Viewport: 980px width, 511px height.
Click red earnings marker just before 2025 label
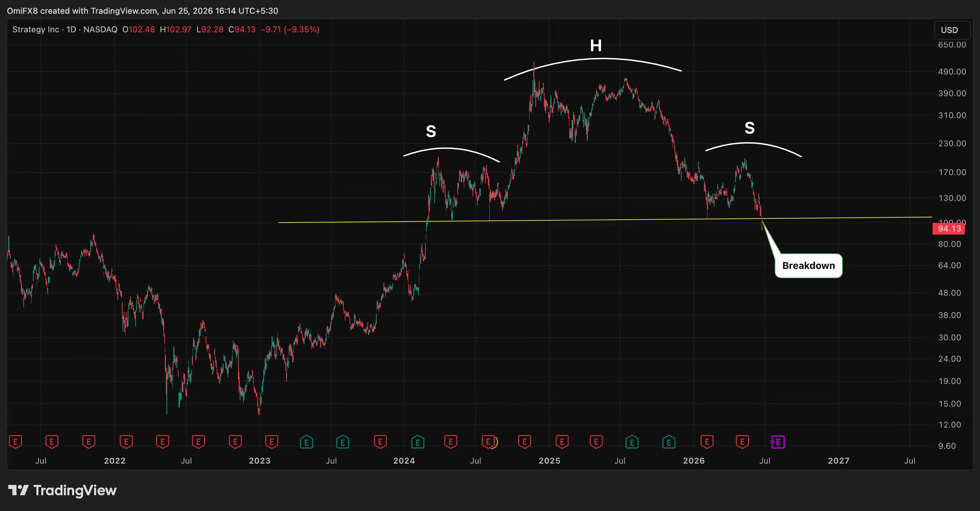coord(525,442)
